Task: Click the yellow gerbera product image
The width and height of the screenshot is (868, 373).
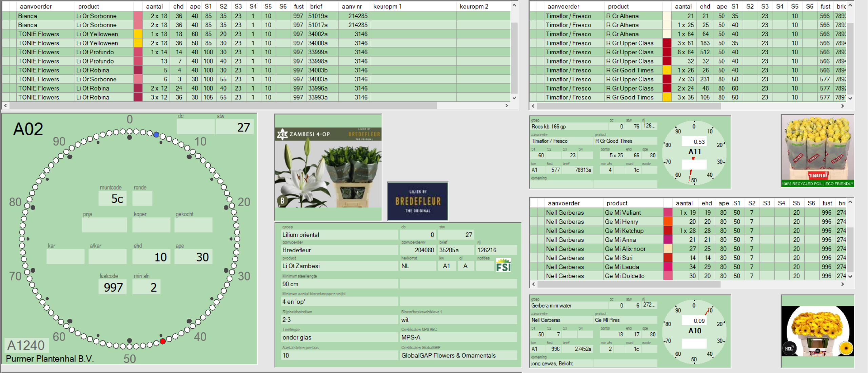Action: 817,331
